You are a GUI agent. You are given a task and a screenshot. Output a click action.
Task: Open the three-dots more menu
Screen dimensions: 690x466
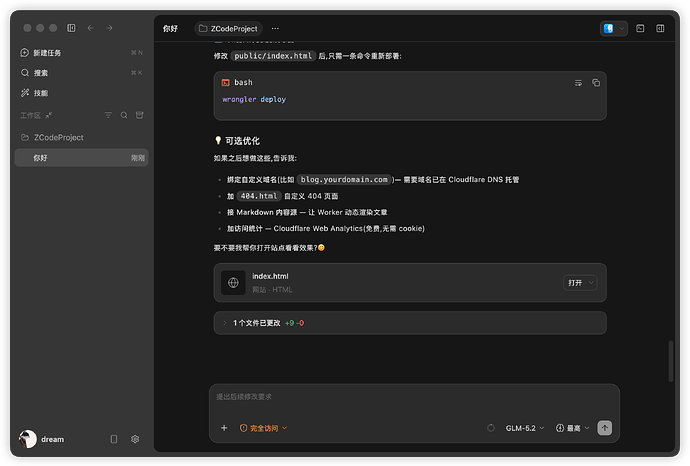275,29
